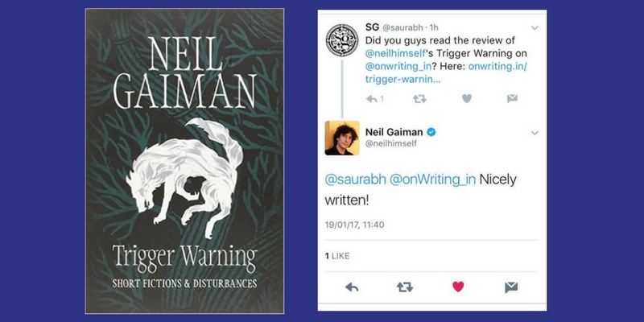Viewport: 644px width, 322px height.
Task: Like SG's tweet with heart icon
Action: [467, 98]
